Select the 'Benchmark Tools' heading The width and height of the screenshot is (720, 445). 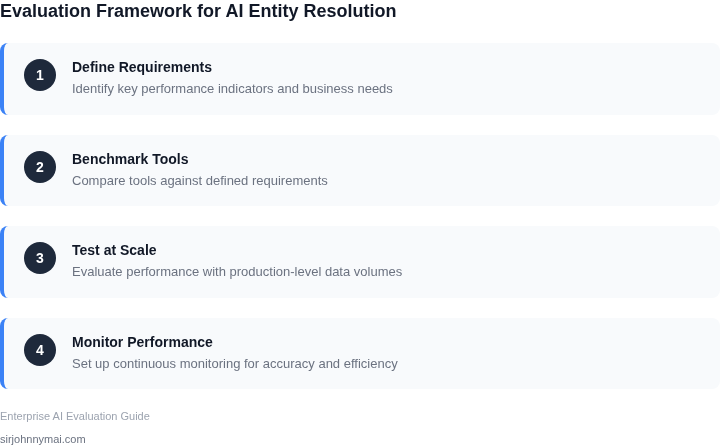point(130,159)
